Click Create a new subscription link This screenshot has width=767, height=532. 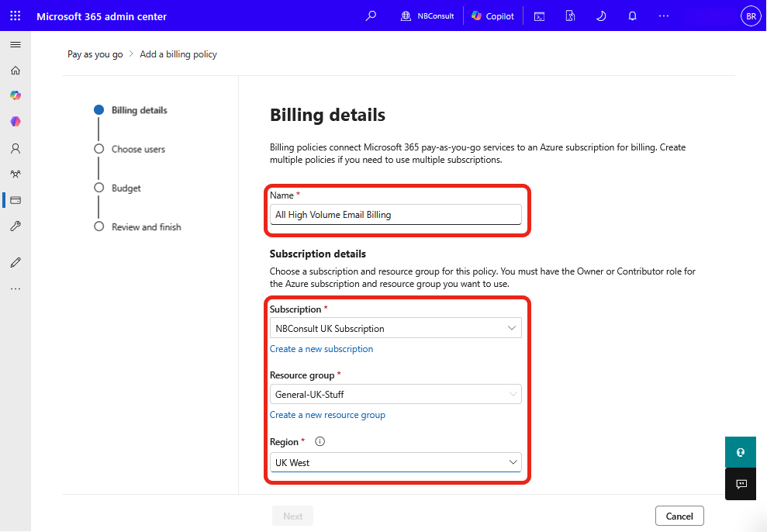pyautogui.click(x=321, y=349)
